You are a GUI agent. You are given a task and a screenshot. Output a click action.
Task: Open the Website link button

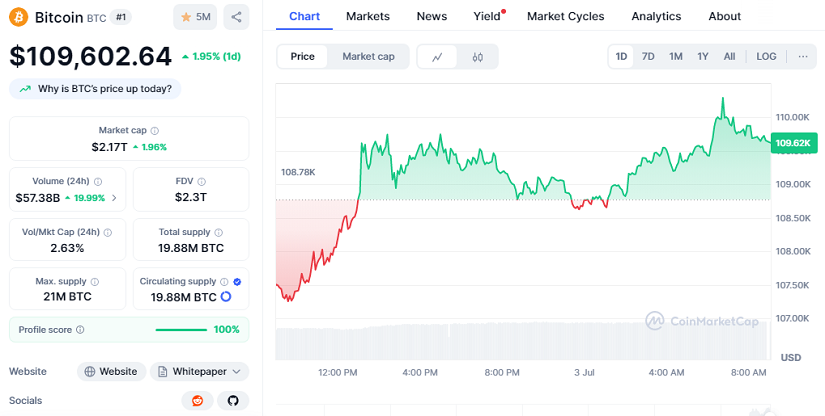pos(112,372)
